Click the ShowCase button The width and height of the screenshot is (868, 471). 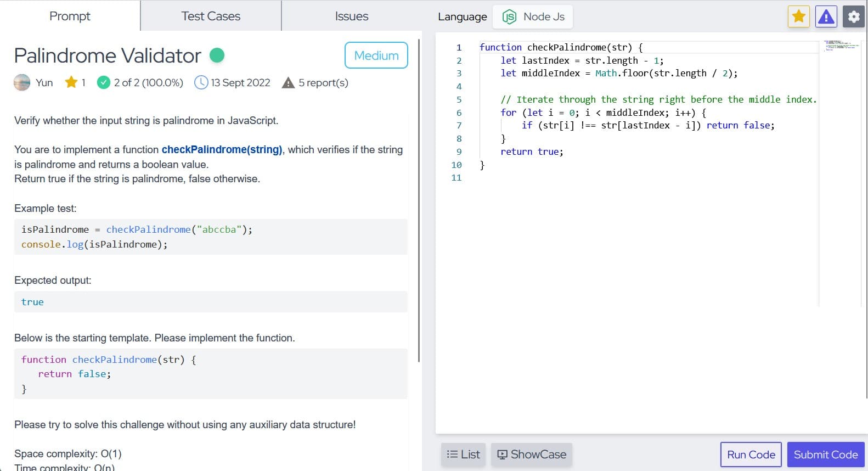coord(532,455)
